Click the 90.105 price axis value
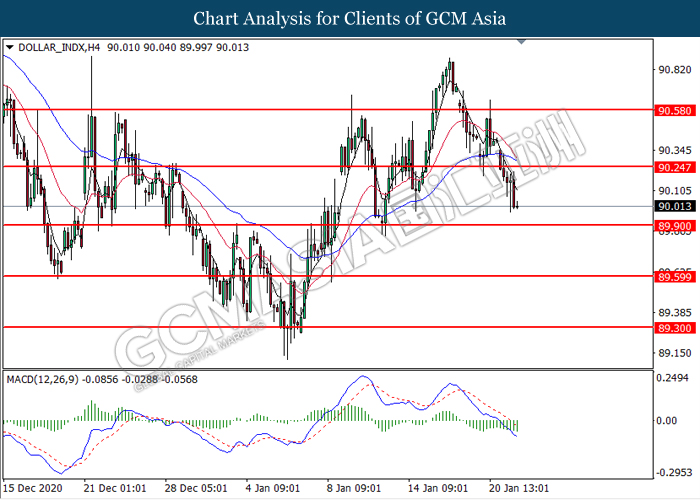Viewport: 700px width, 500px height. (x=675, y=191)
